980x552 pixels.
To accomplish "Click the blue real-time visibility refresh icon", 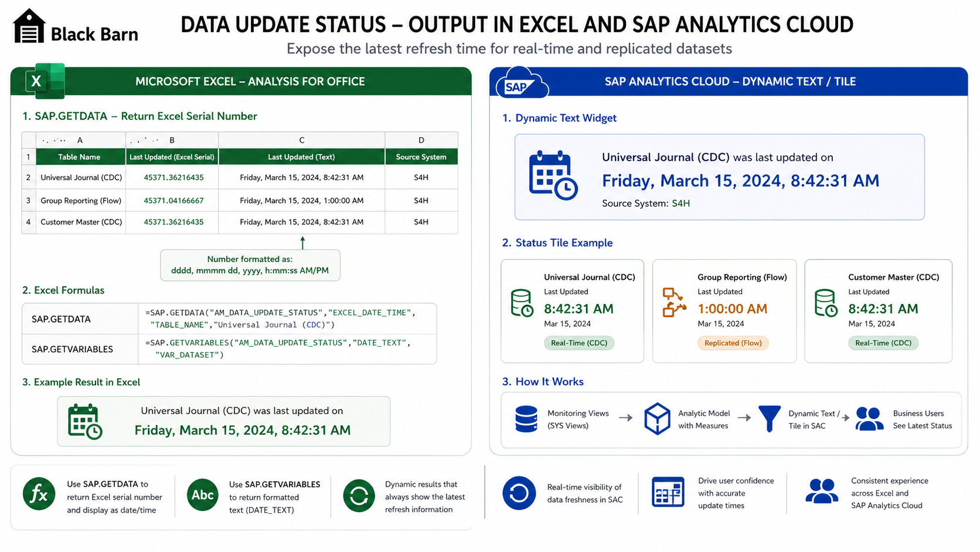I will pyautogui.click(x=519, y=493).
